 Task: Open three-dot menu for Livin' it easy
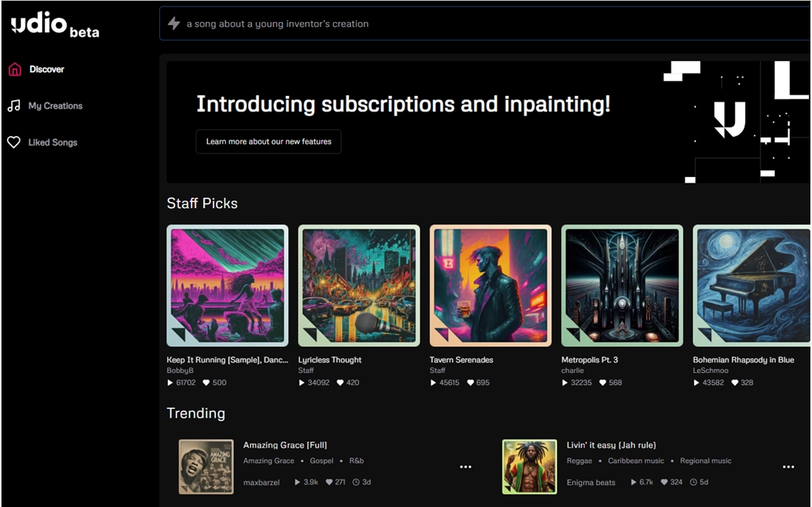788,466
